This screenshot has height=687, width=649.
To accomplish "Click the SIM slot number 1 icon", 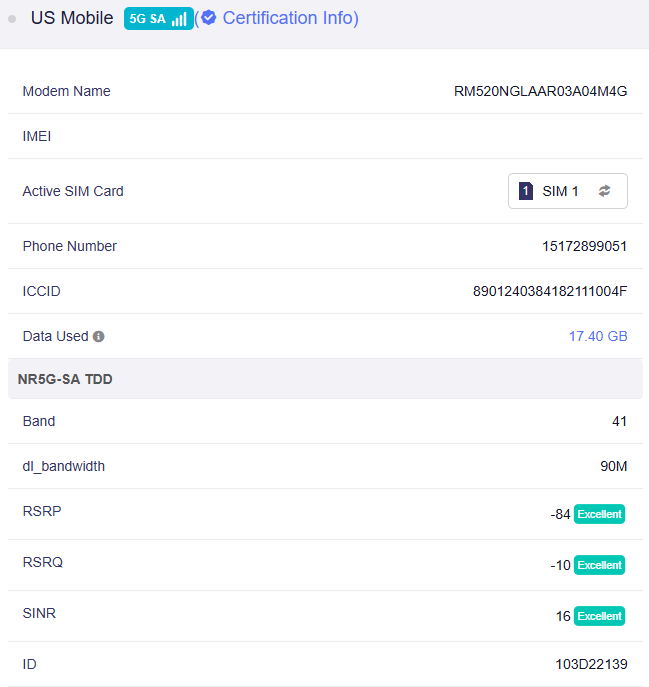I will [526, 191].
